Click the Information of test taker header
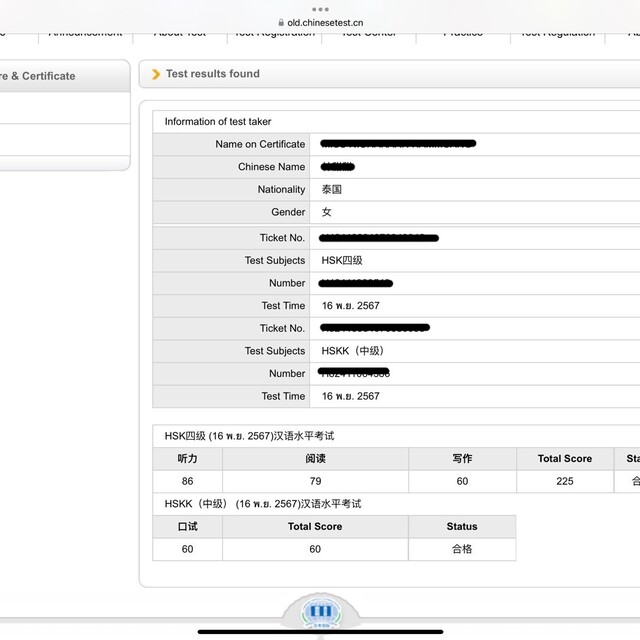Viewport: 640px width, 640px height. [218, 122]
